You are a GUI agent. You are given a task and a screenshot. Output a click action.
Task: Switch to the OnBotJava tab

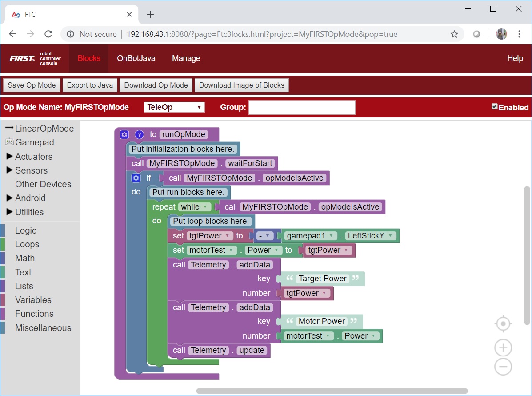coord(136,58)
